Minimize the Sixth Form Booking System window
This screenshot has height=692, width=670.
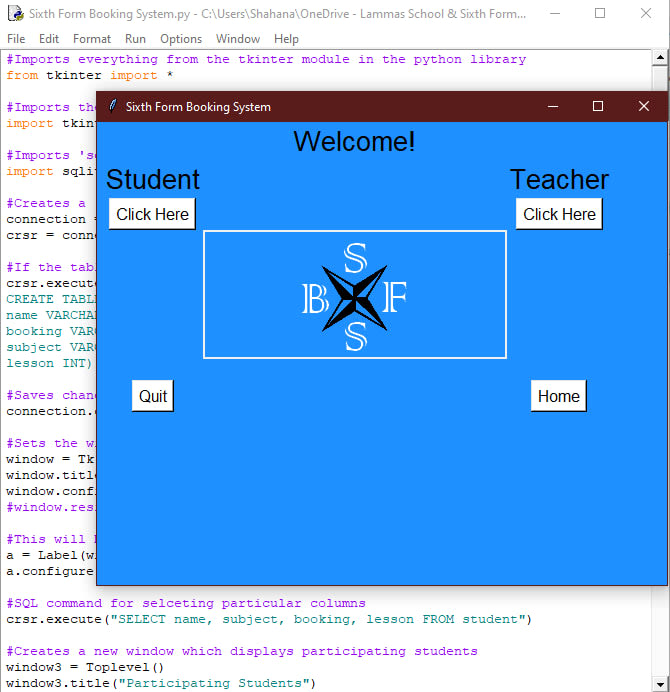pos(553,106)
